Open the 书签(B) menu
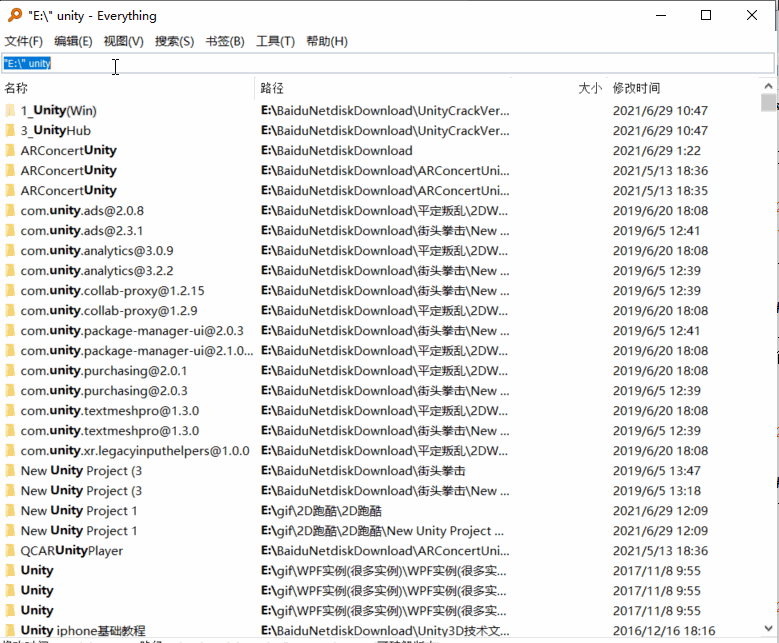Viewport: 779px width, 643px height. coord(225,41)
